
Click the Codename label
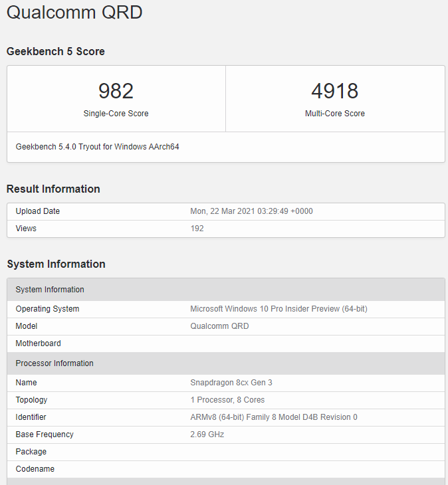(35, 469)
